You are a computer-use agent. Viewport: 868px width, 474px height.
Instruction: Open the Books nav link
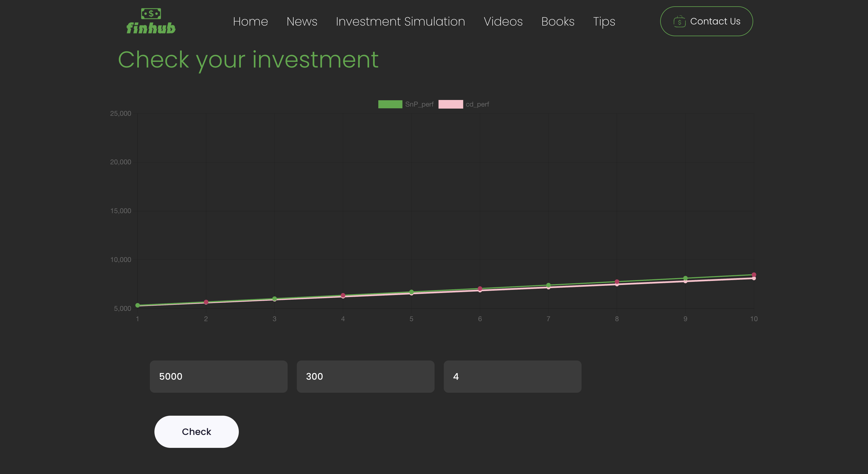tap(557, 22)
